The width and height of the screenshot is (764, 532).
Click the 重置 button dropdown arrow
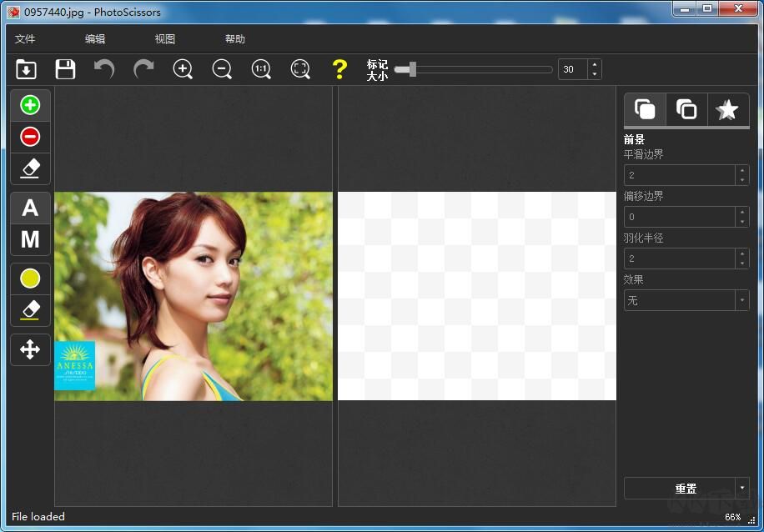pos(743,488)
